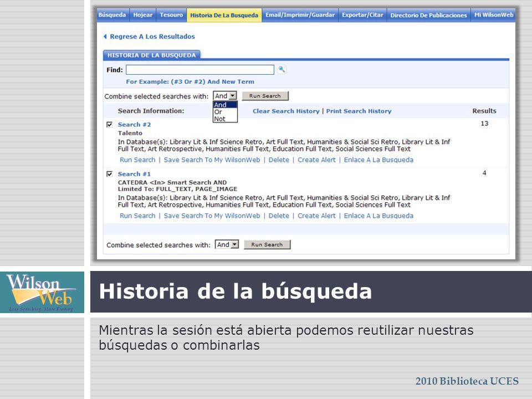This screenshot has width=532, height=399.
Task: Switch to the Búsqueda tab
Action: [x=112, y=15]
